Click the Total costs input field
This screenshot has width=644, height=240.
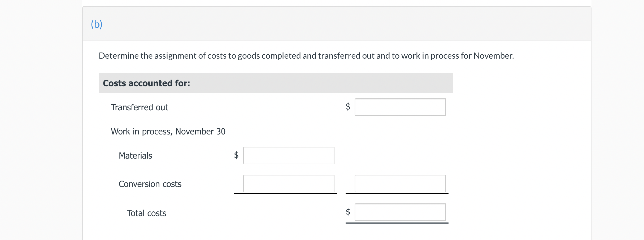tap(400, 212)
